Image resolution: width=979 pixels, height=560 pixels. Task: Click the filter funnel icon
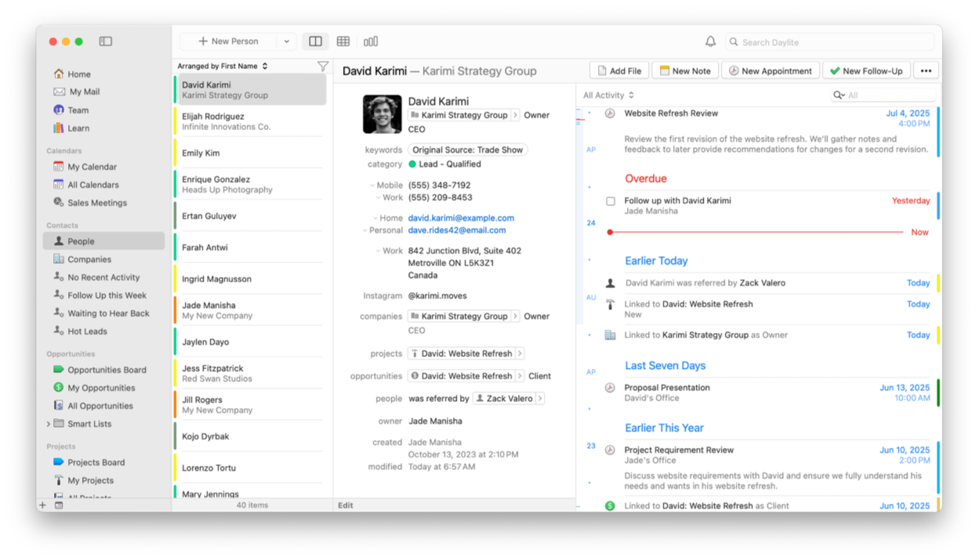point(322,67)
